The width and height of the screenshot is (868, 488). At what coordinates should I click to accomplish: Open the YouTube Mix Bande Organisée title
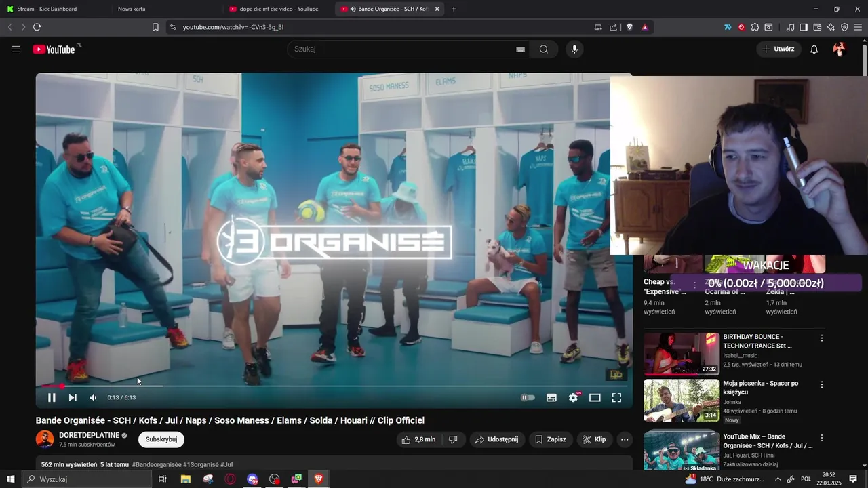(x=768, y=441)
